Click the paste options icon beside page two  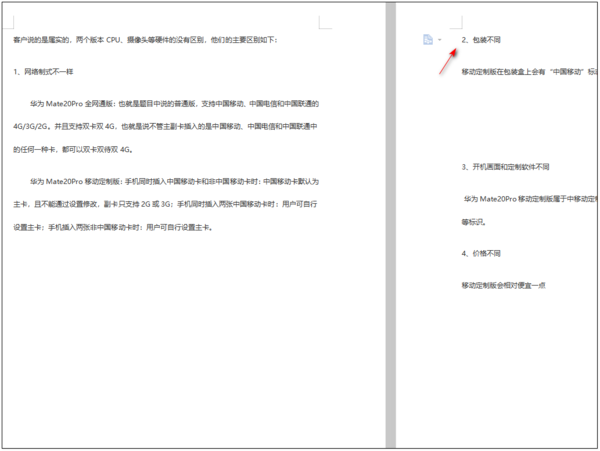(x=428, y=39)
